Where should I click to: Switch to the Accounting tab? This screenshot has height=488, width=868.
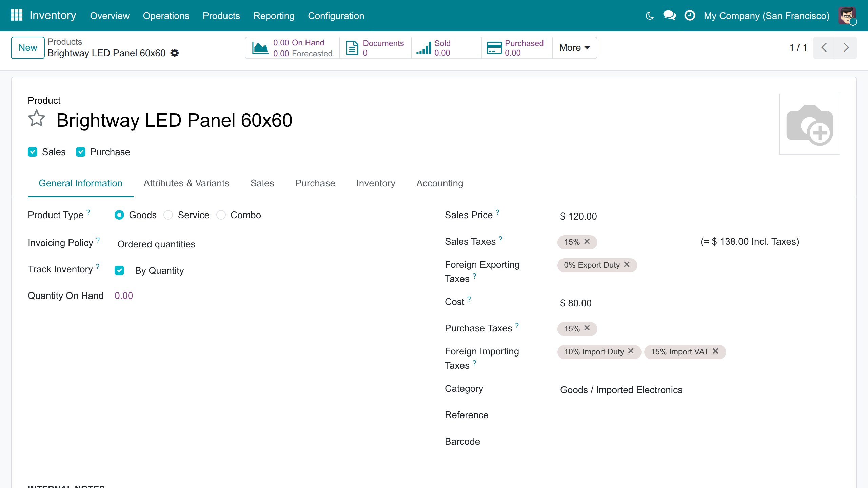coord(440,183)
